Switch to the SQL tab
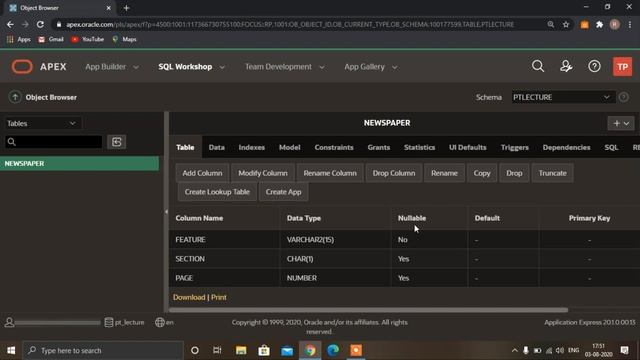This screenshot has height=360, width=640. 611,147
